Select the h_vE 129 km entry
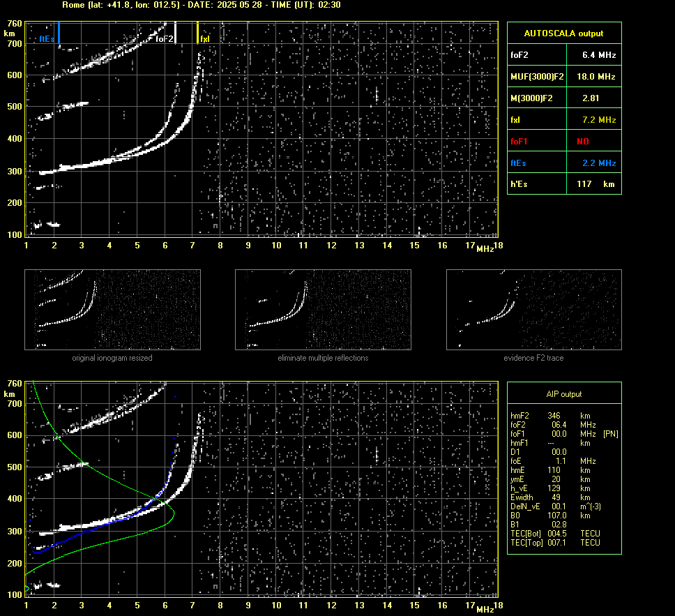 click(551, 488)
